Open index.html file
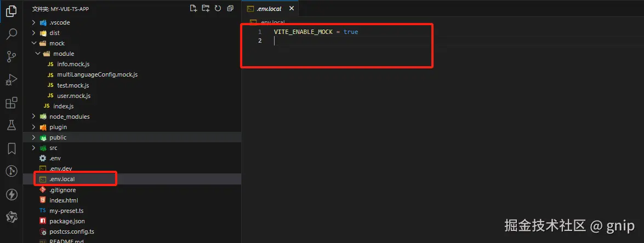 132,200
